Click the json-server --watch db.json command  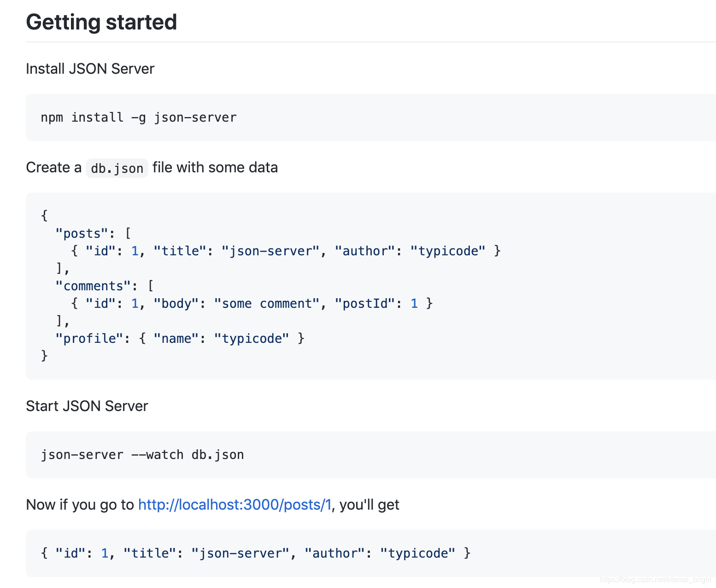point(142,455)
